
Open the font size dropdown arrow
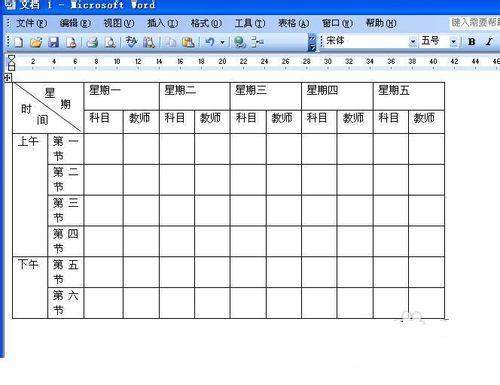pyautogui.click(x=453, y=42)
